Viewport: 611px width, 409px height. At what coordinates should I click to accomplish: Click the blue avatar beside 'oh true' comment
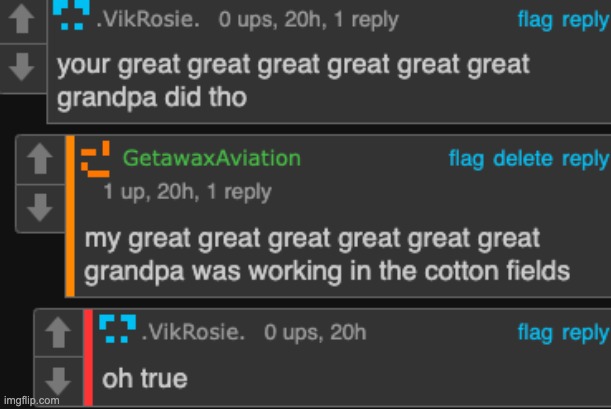(x=118, y=329)
